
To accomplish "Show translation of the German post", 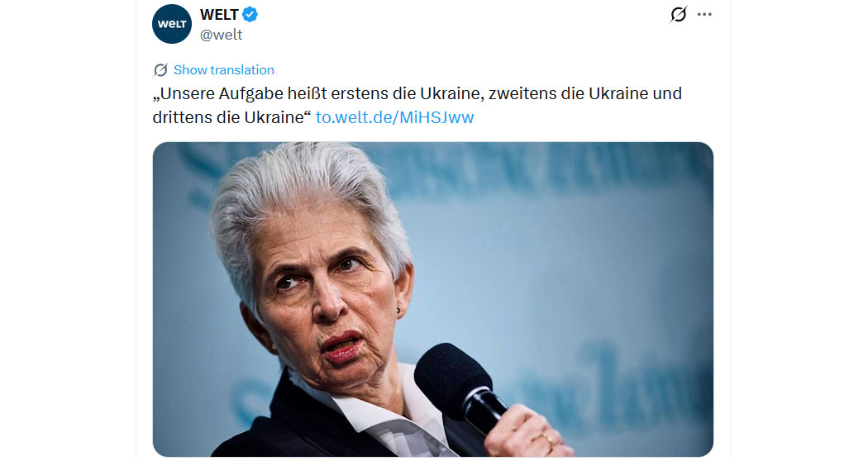I will (x=224, y=69).
